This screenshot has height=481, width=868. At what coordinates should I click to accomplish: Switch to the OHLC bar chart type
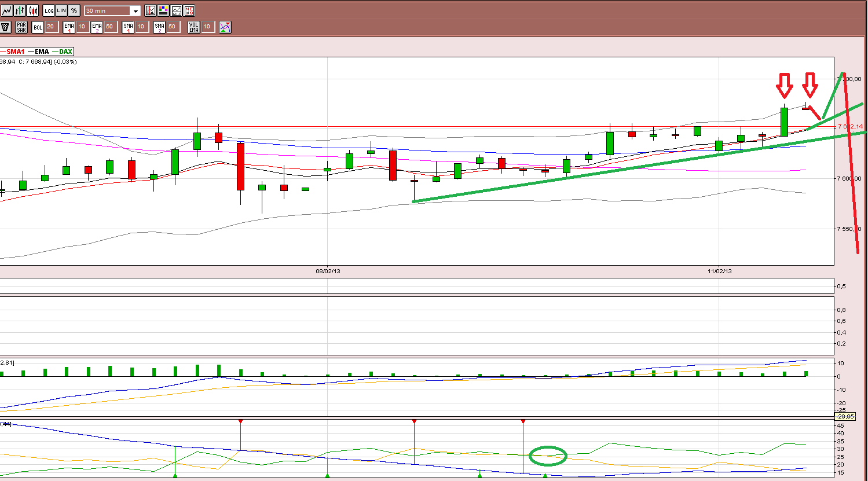20,10
